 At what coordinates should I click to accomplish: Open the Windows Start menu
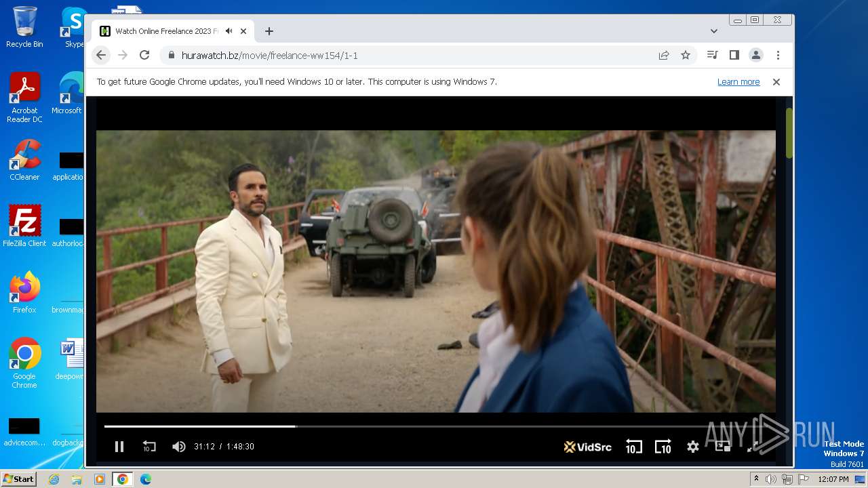(x=19, y=479)
